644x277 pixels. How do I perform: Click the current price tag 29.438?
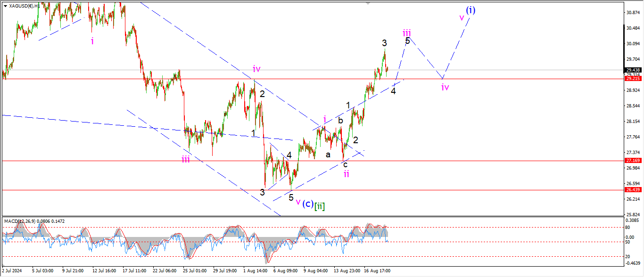(x=632, y=70)
